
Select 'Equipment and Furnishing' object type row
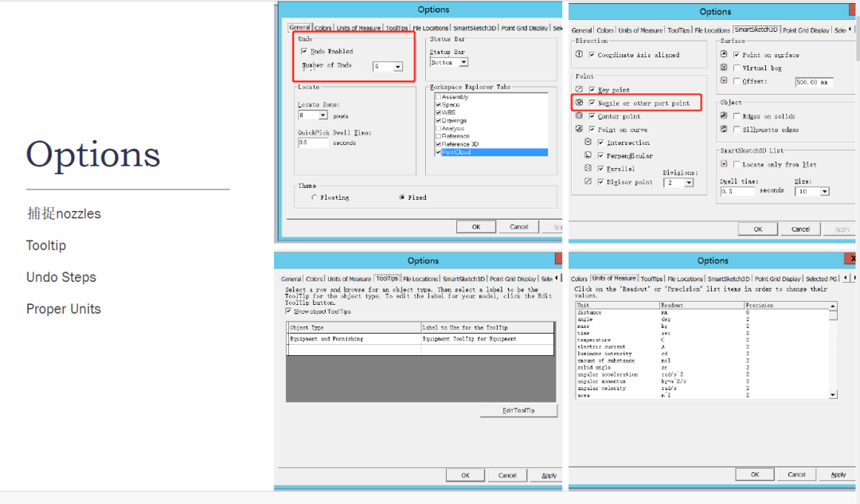420,339
